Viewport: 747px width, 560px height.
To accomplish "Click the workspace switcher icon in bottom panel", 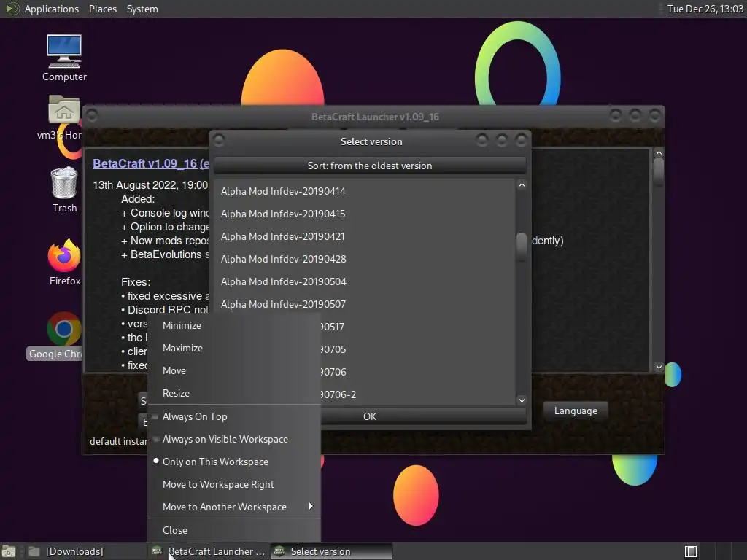I will click(x=691, y=551).
